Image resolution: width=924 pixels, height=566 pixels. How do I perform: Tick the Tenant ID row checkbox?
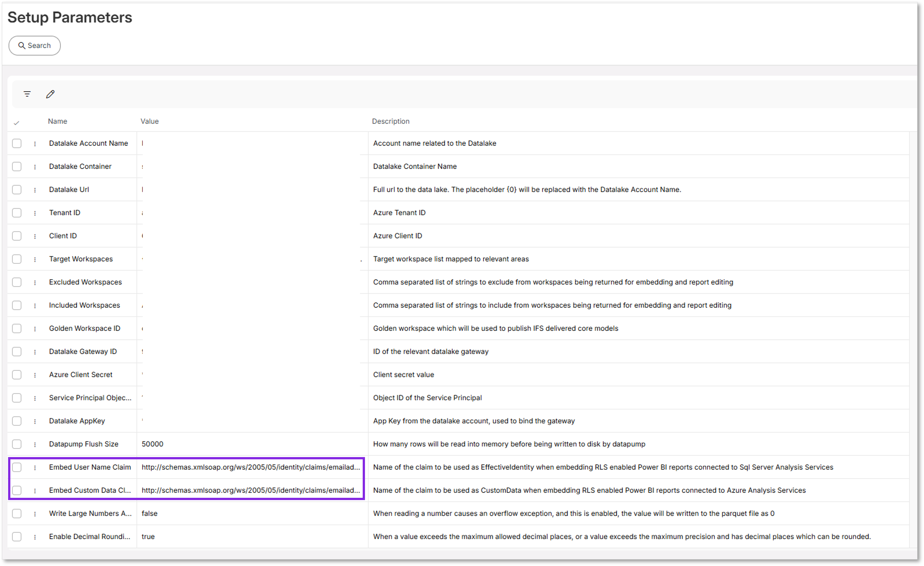16,213
